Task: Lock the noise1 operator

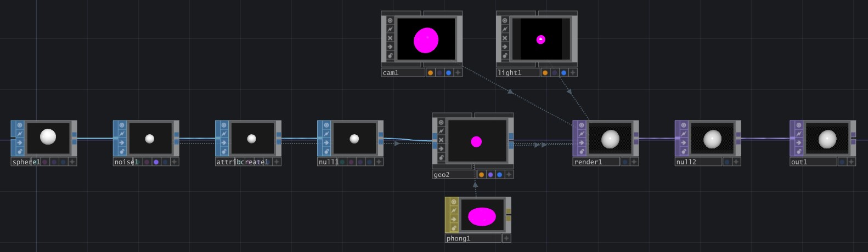Action: [122, 151]
